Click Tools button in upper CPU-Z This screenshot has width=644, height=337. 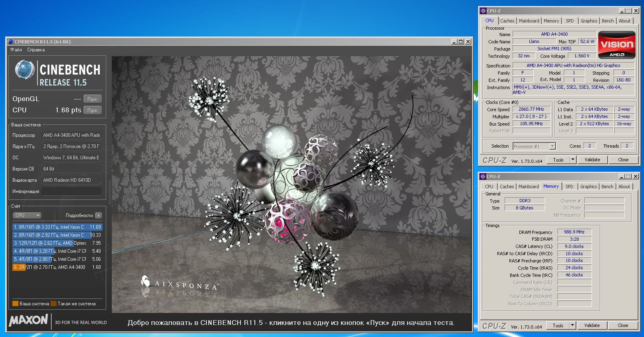click(x=558, y=160)
